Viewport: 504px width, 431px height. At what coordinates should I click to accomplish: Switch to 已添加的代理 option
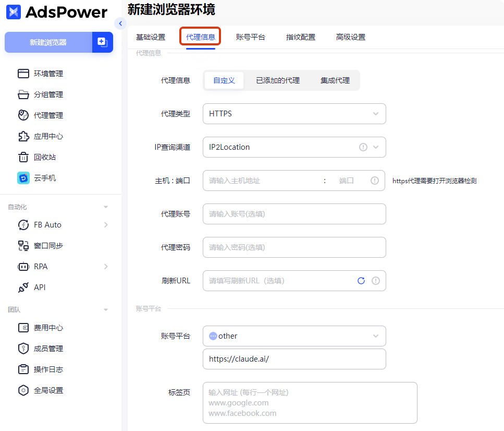pyautogui.click(x=278, y=80)
